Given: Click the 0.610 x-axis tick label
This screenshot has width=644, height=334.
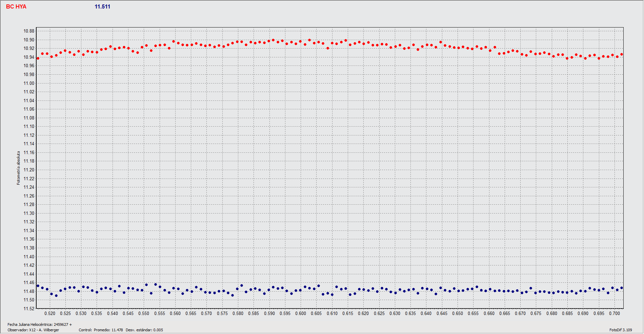Looking at the screenshot, I should [332, 314].
